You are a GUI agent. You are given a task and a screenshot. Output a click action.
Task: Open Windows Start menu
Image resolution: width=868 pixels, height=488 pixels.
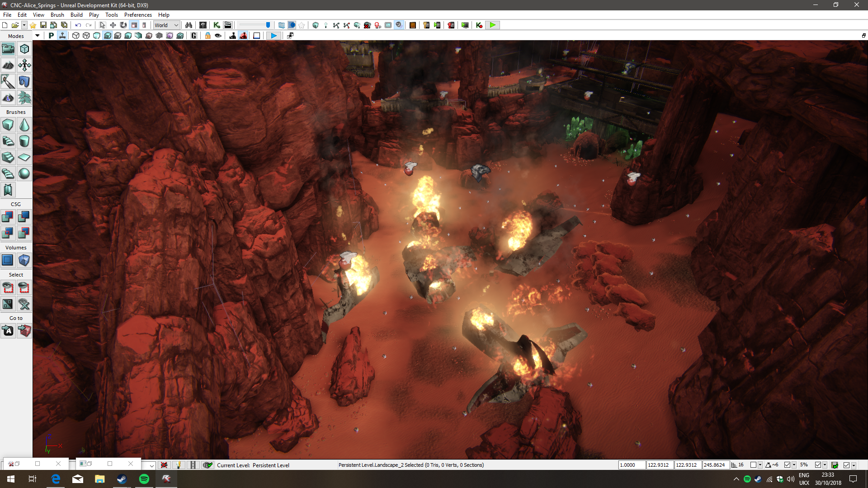[x=11, y=479]
